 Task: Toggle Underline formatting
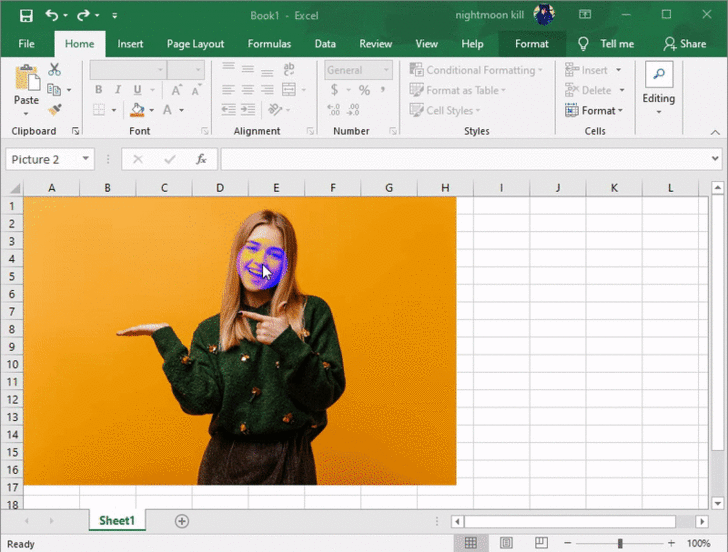pos(137,90)
